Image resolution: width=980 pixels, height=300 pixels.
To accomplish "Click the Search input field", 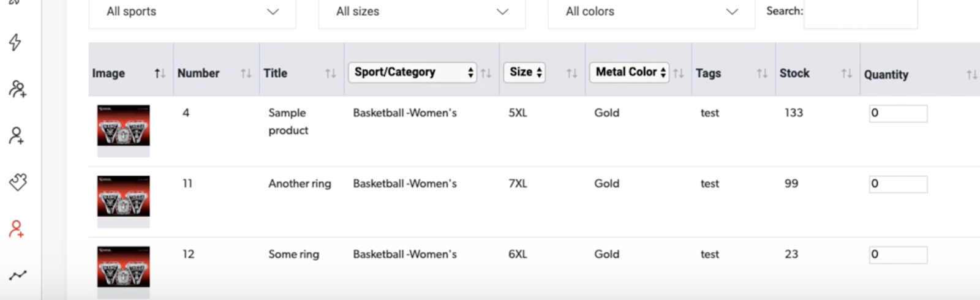I will [860, 12].
